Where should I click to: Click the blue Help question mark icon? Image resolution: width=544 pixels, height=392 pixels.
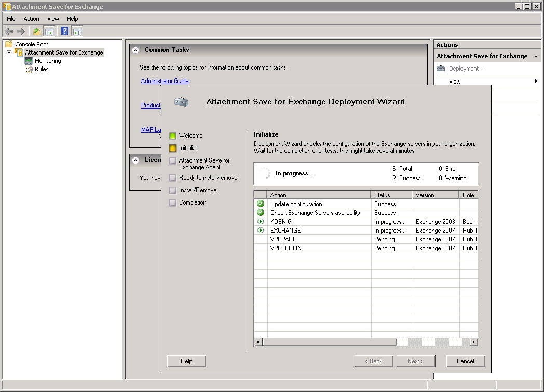[64, 31]
